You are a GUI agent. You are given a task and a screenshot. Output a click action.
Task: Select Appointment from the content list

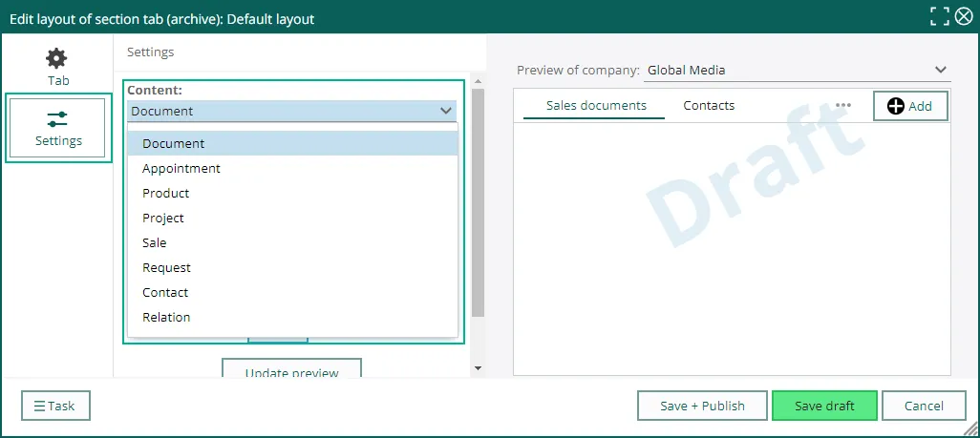(x=181, y=169)
